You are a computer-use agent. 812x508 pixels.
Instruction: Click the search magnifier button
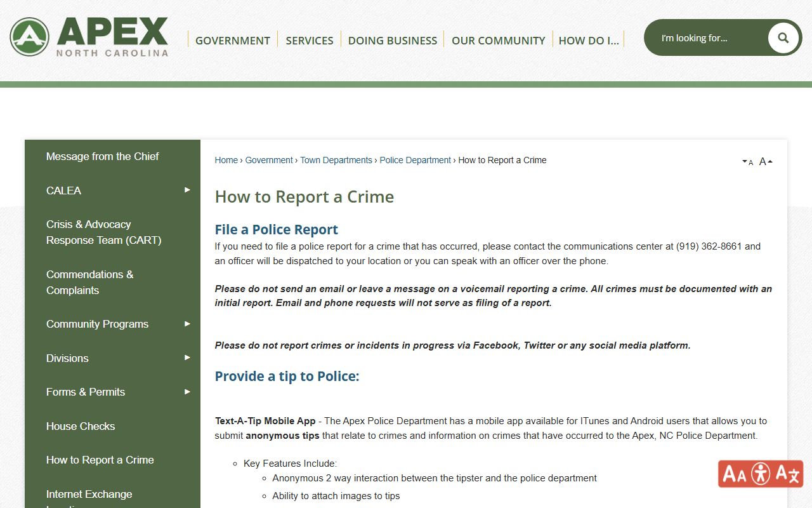click(783, 37)
